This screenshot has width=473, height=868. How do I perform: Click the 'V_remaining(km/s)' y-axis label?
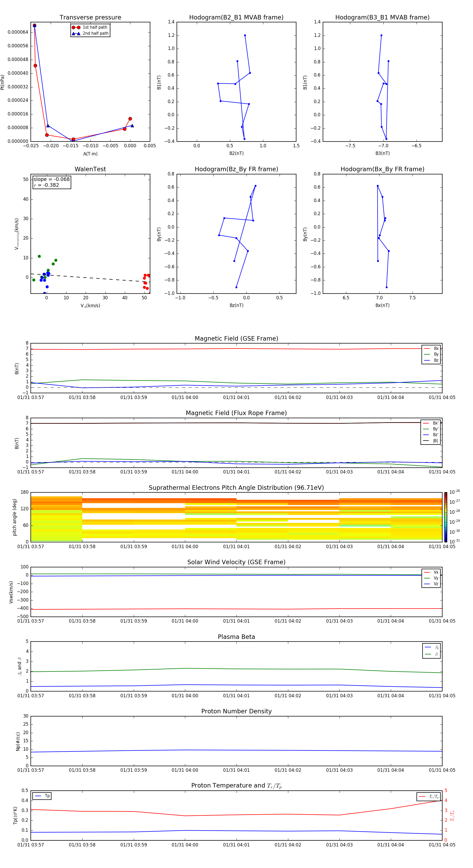[17, 234]
